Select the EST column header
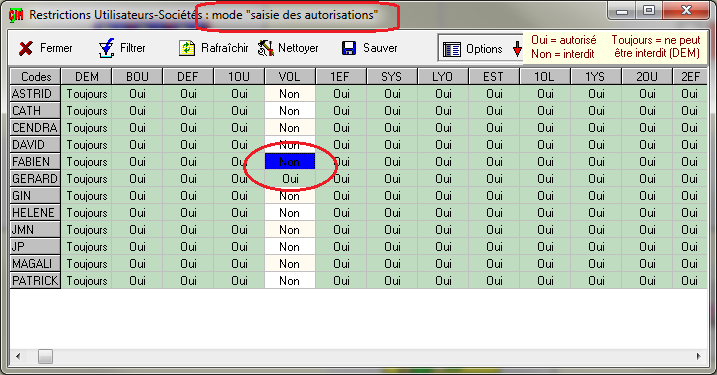This screenshot has width=717, height=375. pos(494,76)
